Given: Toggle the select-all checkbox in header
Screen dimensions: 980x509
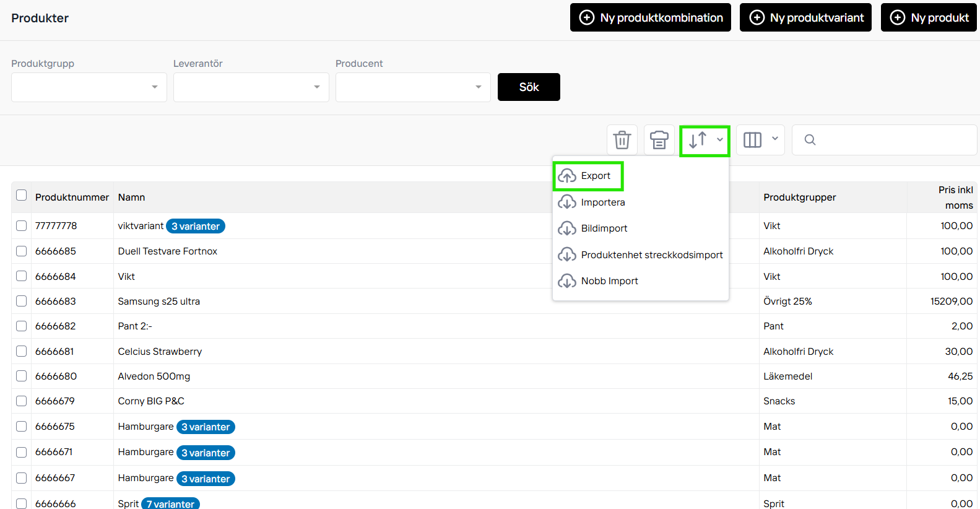Looking at the screenshot, I should point(22,196).
